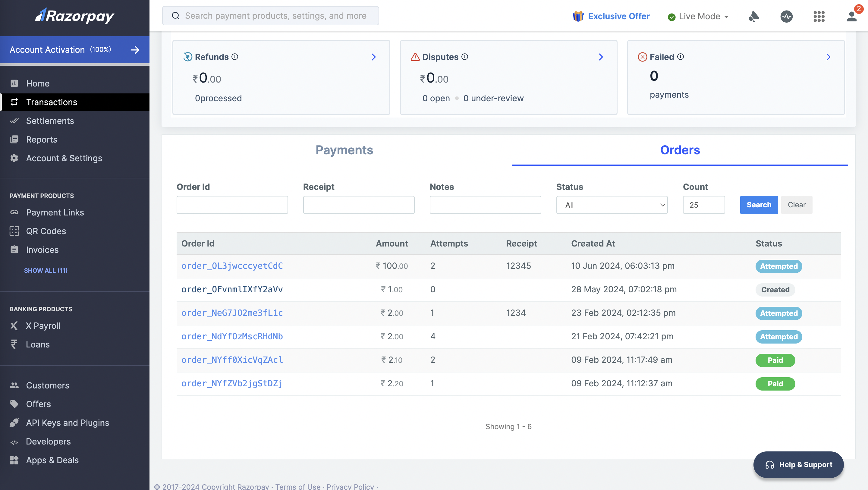Viewport: 868px width, 490px height.
Task: Click the X Payroll icon
Action: click(x=14, y=325)
